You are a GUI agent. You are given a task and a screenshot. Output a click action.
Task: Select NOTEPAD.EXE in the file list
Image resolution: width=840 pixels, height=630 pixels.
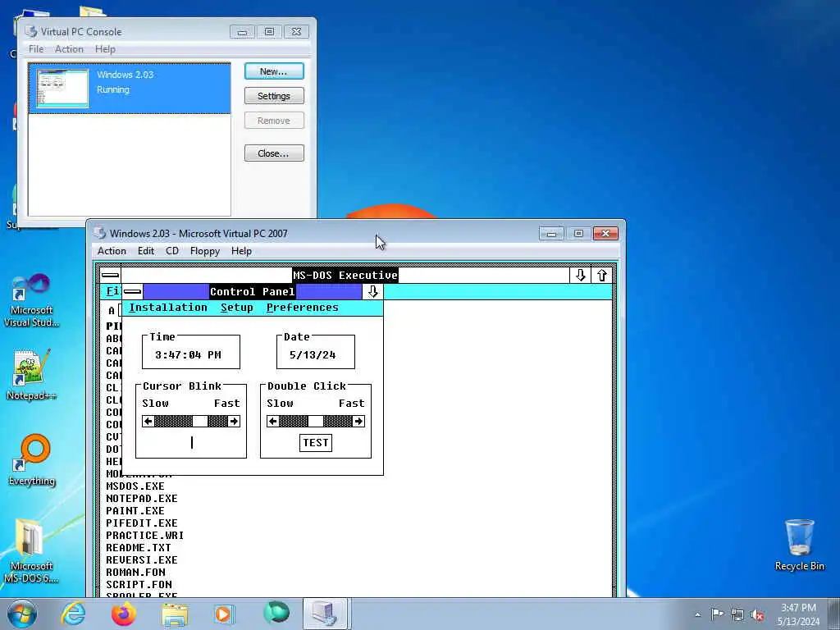click(141, 498)
